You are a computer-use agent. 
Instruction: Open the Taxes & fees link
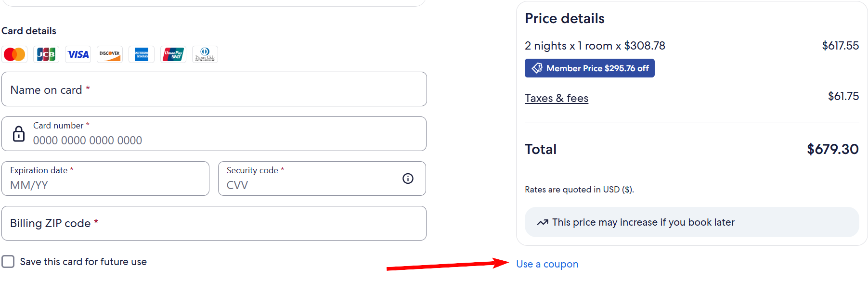coord(557,98)
